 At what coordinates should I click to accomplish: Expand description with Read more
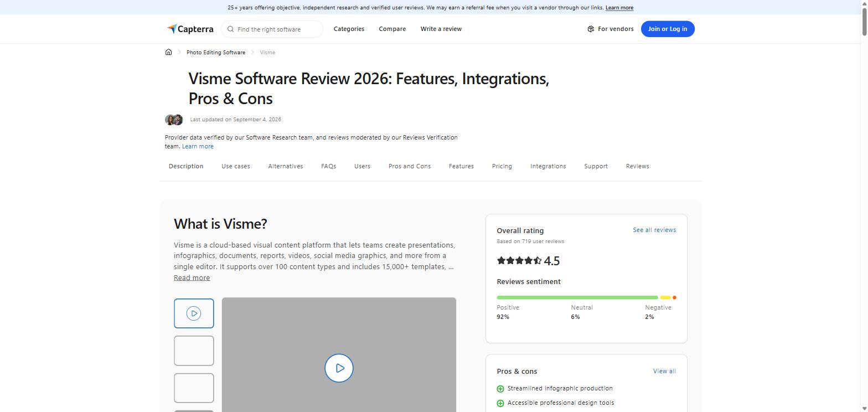(192, 277)
